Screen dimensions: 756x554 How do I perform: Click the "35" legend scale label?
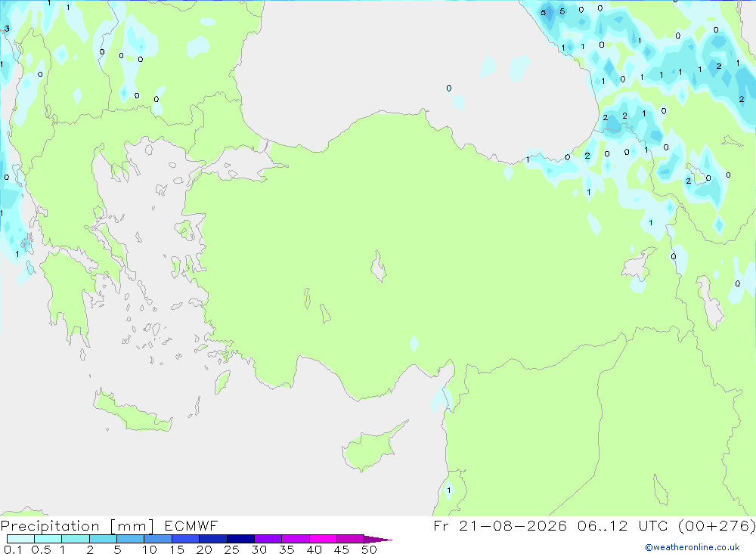pyautogui.click(x=287, y=549)
